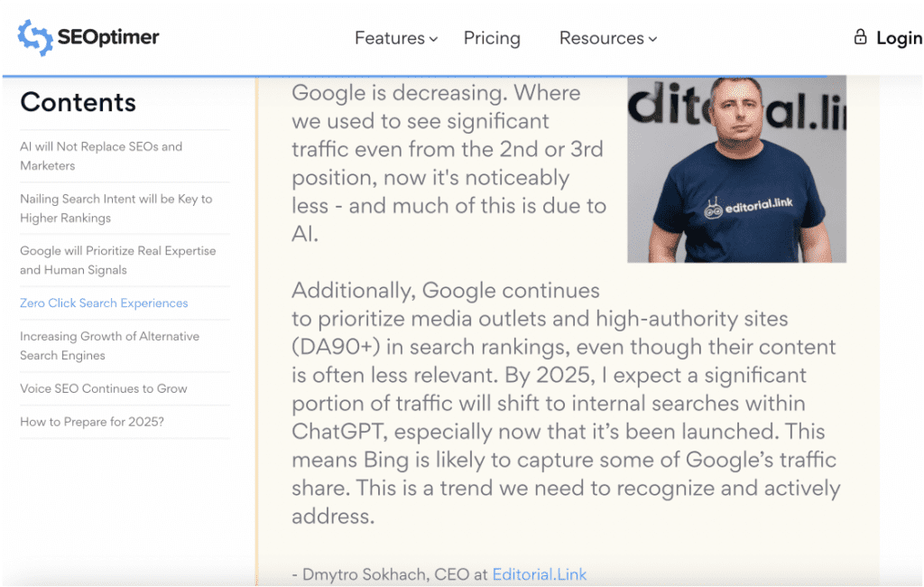Click the Contents heading
This screenshot has width=924, height=587.
(79, 102)
